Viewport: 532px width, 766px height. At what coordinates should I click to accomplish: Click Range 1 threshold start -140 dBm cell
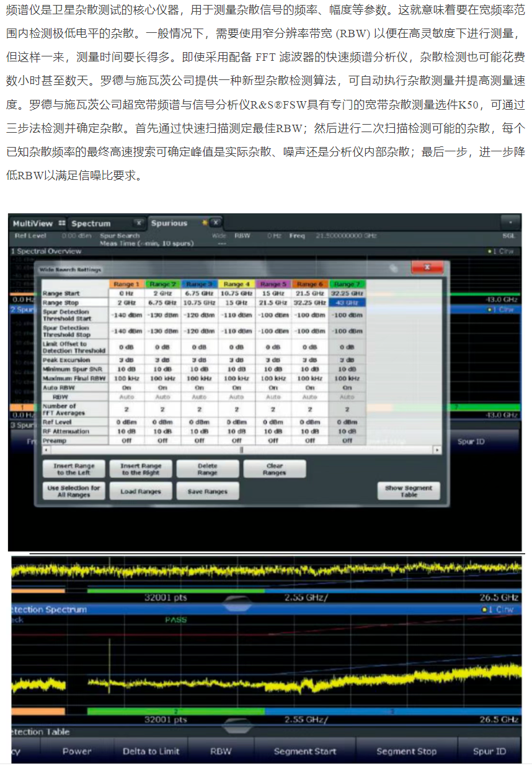click(126, 314)
